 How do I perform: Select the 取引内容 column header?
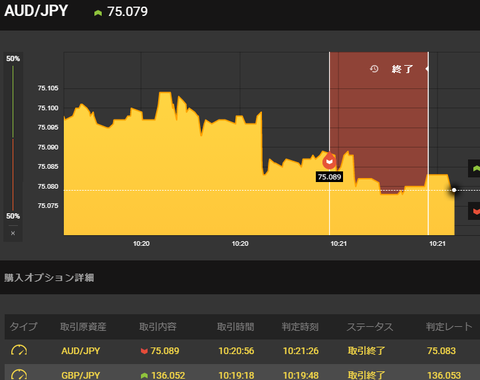tap(158, 327)
